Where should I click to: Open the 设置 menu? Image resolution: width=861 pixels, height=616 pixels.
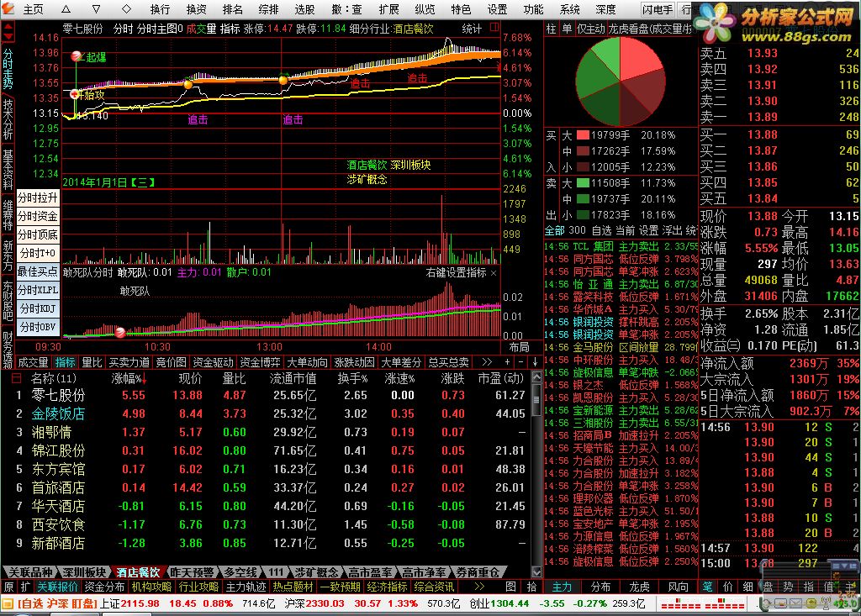[497, 9]
